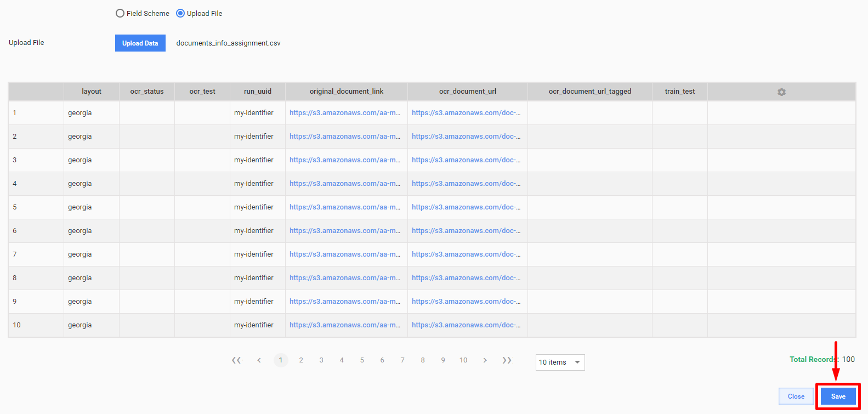
Task: Go to page 3 of results
Action: coord(321,360)
